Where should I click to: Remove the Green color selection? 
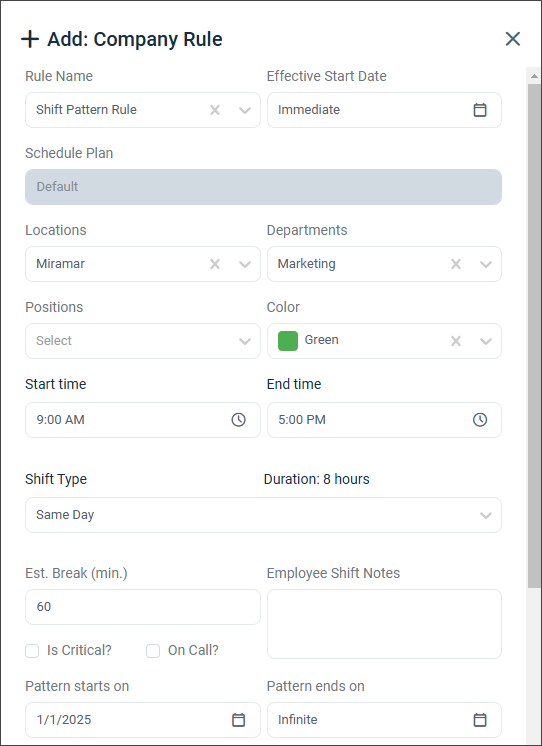[x=456, y=341]
